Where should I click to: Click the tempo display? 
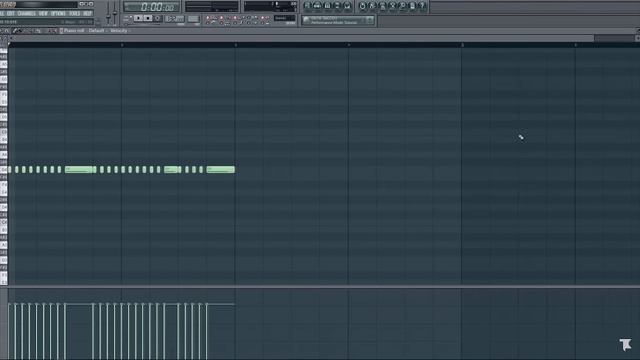click(175, 19)
